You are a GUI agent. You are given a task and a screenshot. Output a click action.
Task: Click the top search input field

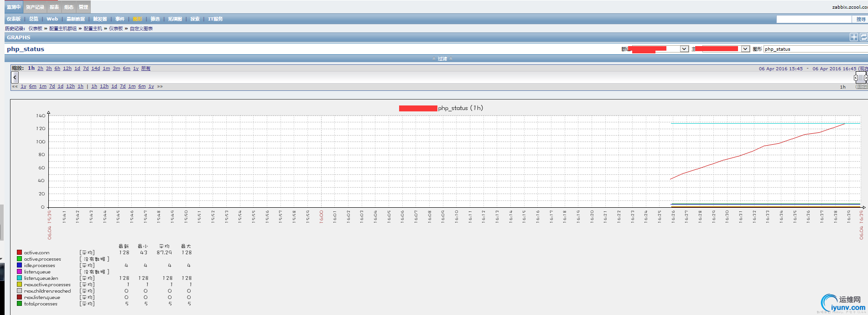pyautogui.click(x=814, y=19)
